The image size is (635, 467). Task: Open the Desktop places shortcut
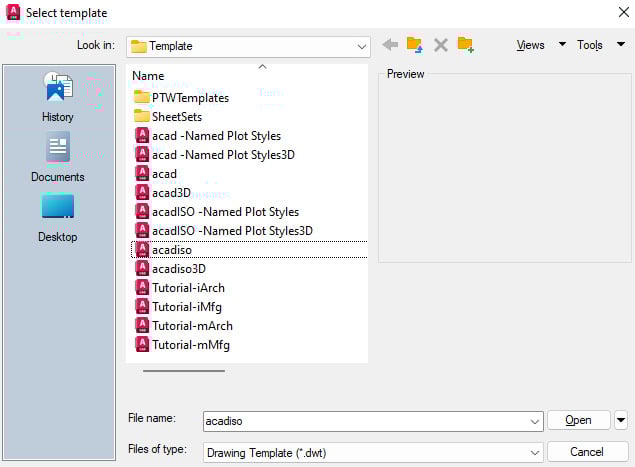[58, 218]
